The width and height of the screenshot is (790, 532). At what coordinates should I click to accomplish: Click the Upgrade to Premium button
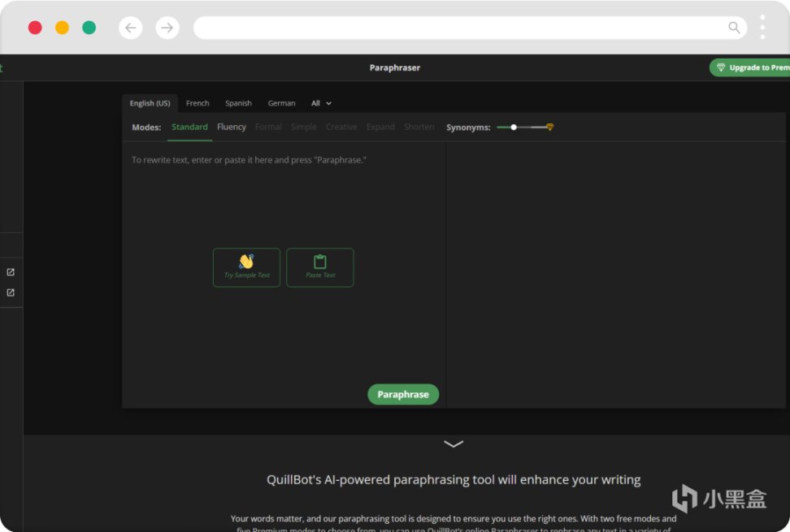(x=749, y=67)
